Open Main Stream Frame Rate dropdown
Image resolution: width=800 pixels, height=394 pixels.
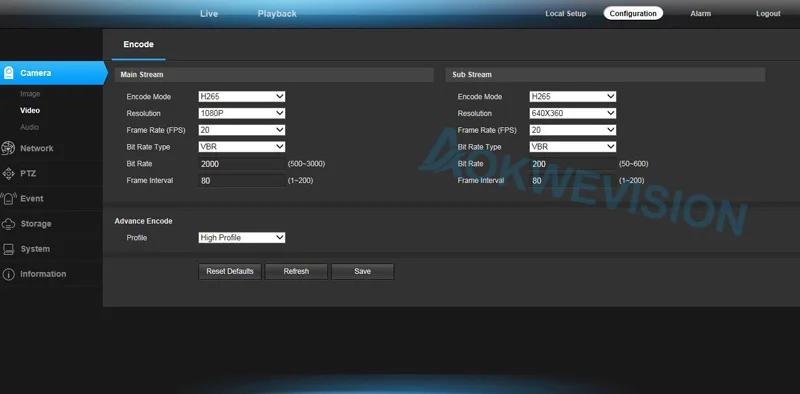(x=242, y=130)
